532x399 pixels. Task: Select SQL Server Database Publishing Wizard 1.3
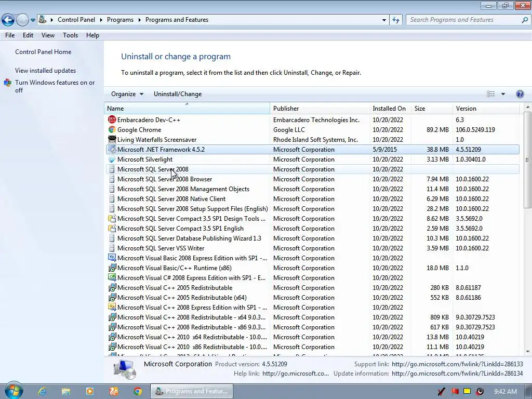[x=312, y=238]
